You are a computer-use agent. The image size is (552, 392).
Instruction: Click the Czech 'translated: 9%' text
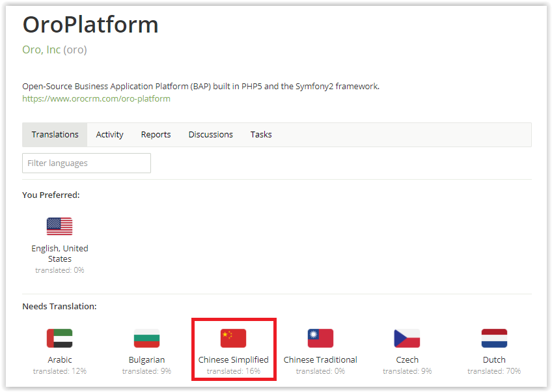click(x=407, y=371)
